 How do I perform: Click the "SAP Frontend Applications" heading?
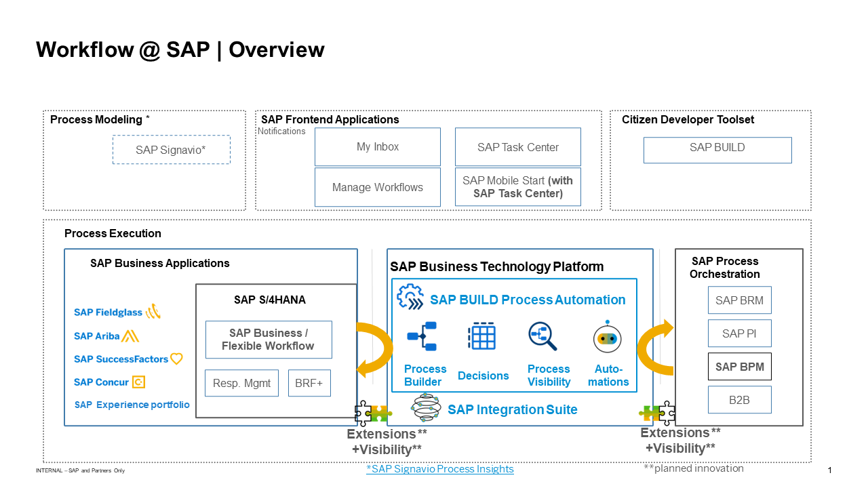coord(330,120)
